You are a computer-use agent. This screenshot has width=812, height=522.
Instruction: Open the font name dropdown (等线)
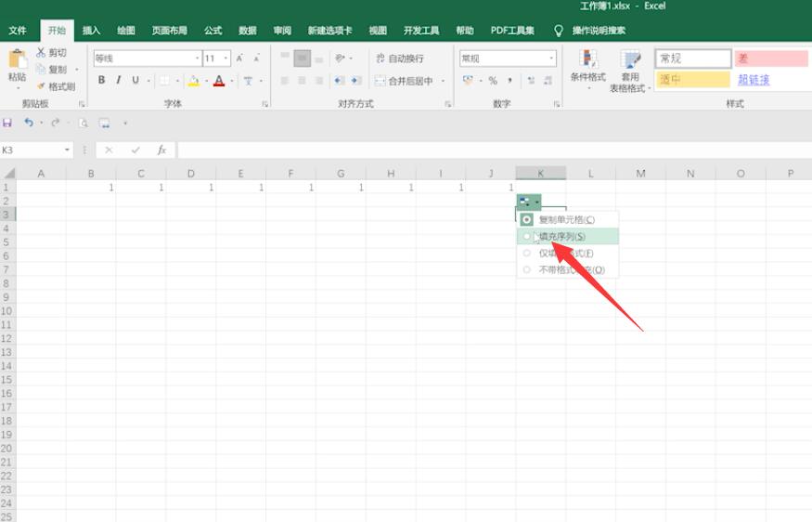coord(198,59)
